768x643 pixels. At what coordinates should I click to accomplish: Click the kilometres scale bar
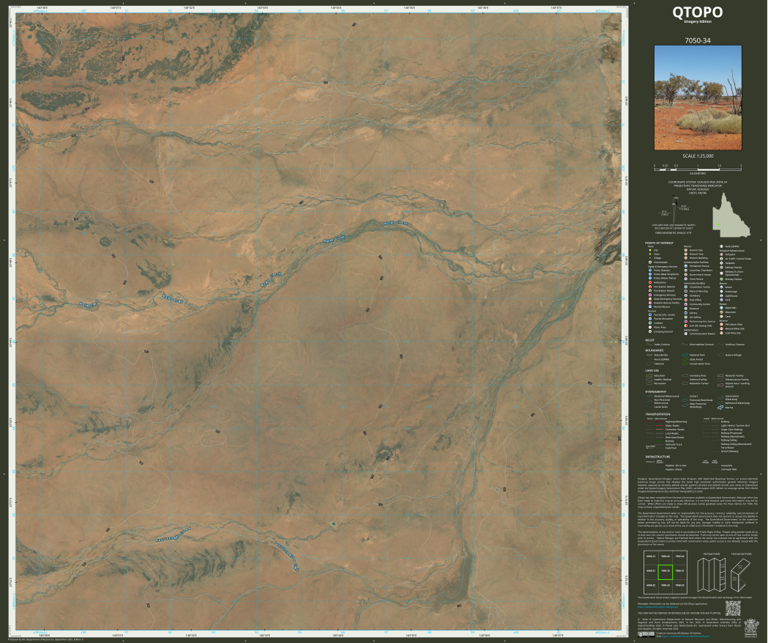click(x=697, y=167)
